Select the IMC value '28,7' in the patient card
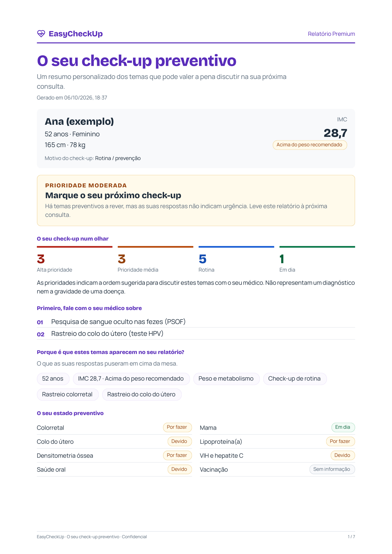The height and width of the screenshot is (554, 392). [335, 133]
